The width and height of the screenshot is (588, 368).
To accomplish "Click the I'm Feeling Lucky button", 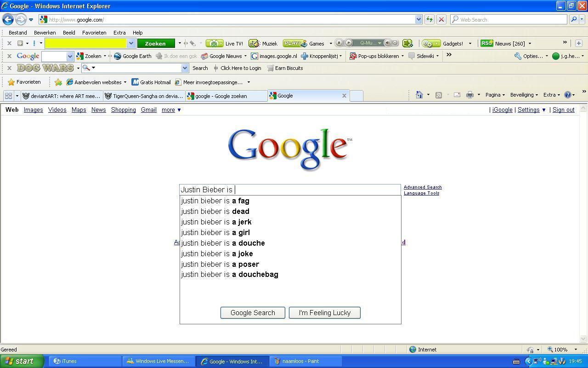I will tap(325, 313).
